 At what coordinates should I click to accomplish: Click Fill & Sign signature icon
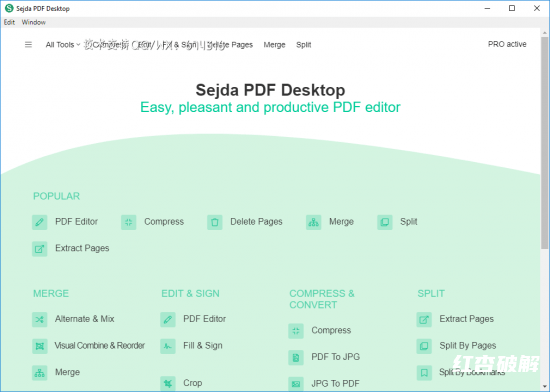(x=168, y=346)
